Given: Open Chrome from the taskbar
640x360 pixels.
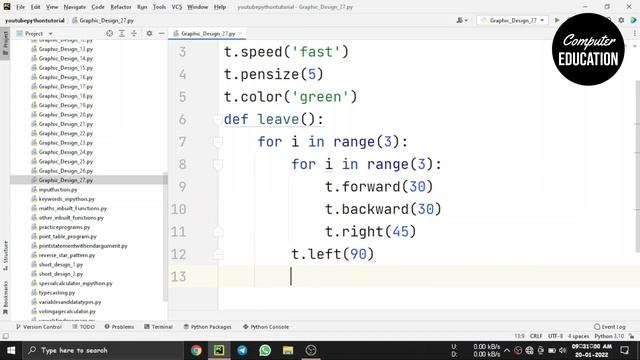Looking at the screenshot, I should (196, 350).
